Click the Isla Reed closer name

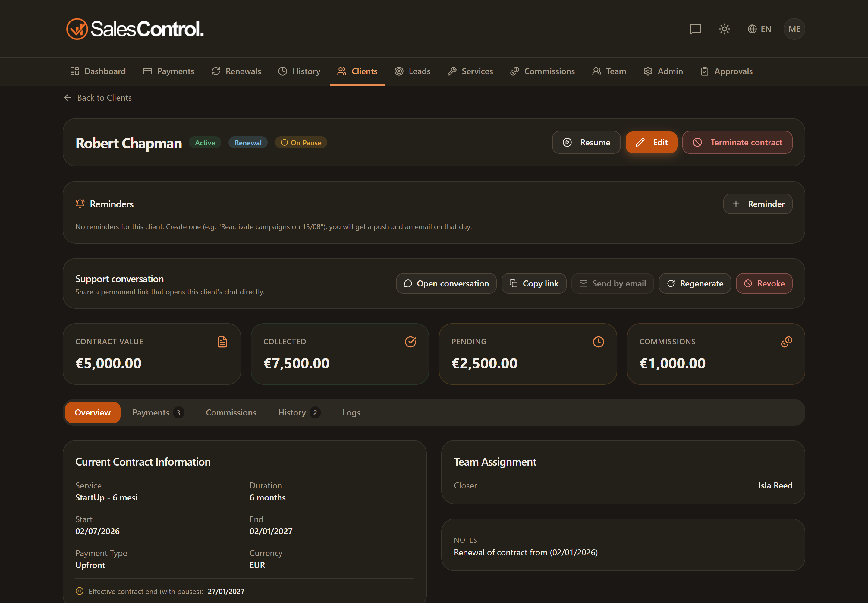[775, 485]
